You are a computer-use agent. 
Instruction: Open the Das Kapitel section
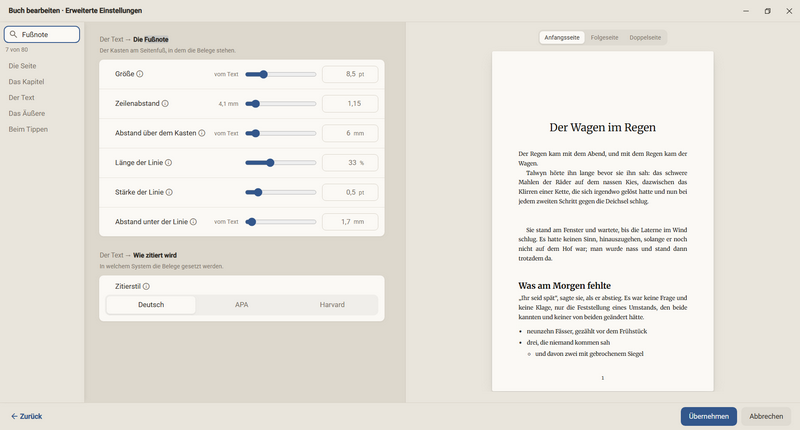pos(27,82)
